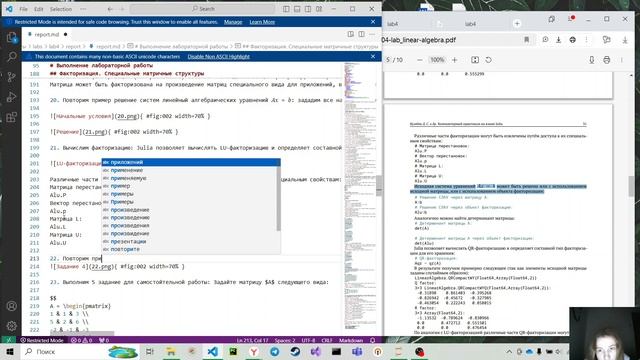Viewport: 640px width, 360px height.
Task: Open the Edit menu
Action: [39, 9]
